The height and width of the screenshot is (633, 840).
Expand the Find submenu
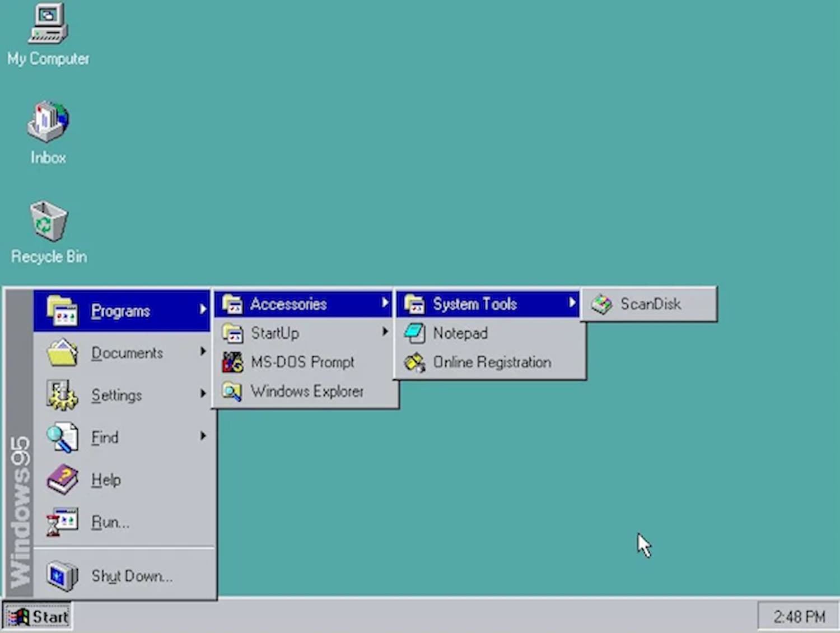(105, 437)
